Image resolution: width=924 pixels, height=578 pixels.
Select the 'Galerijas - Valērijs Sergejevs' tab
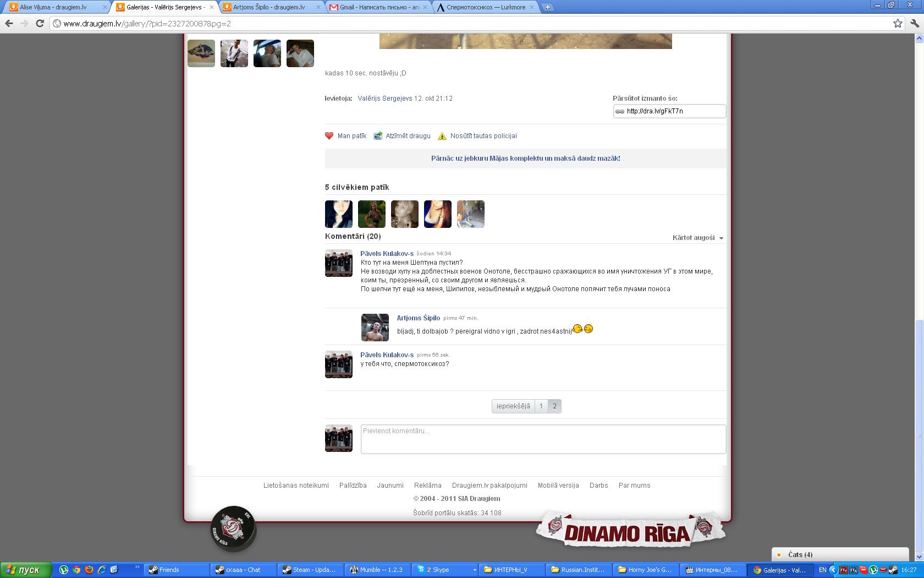[x=163, y=7]
